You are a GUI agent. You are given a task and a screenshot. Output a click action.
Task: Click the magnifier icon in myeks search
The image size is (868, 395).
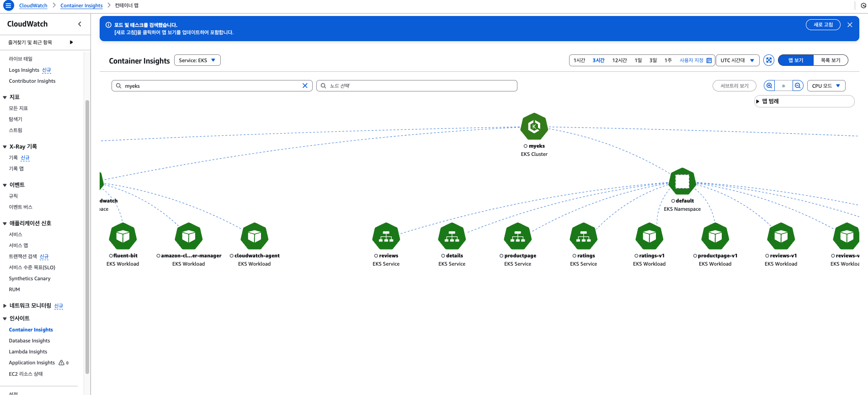tap(119, 85)
